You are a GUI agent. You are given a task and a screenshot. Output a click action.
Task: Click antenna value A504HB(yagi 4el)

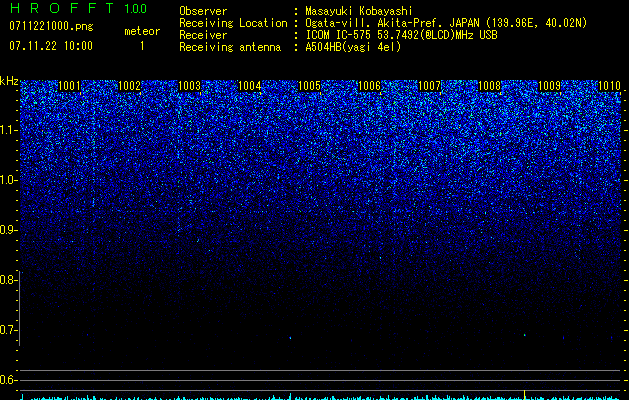[x=353, y=47]
